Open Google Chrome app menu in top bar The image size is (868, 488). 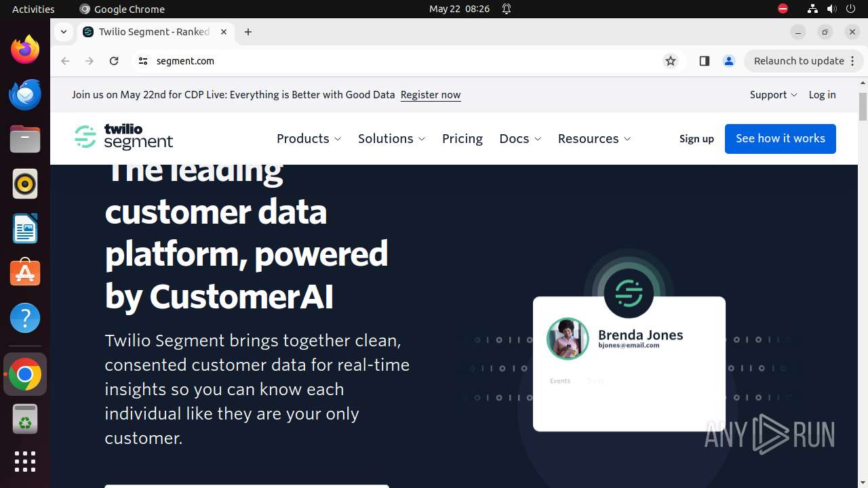coord(122,9)
